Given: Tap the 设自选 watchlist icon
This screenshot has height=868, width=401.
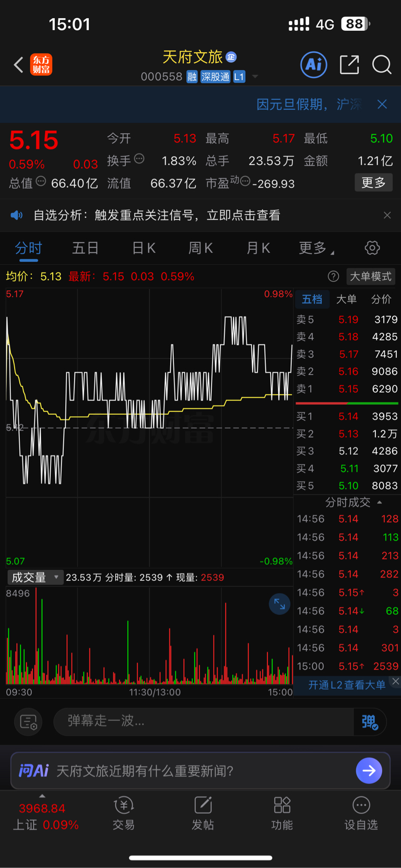Looking at the screenshot, I should pos(361,814).
